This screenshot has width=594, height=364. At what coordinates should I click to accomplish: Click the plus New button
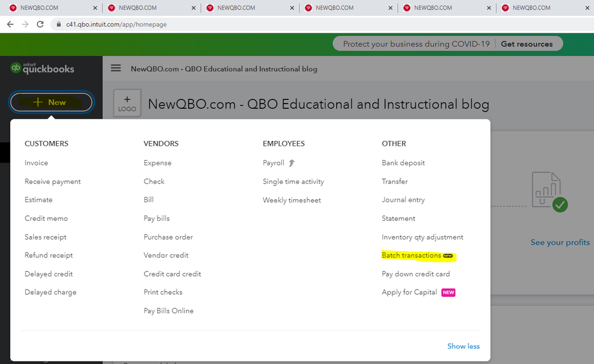51,102
